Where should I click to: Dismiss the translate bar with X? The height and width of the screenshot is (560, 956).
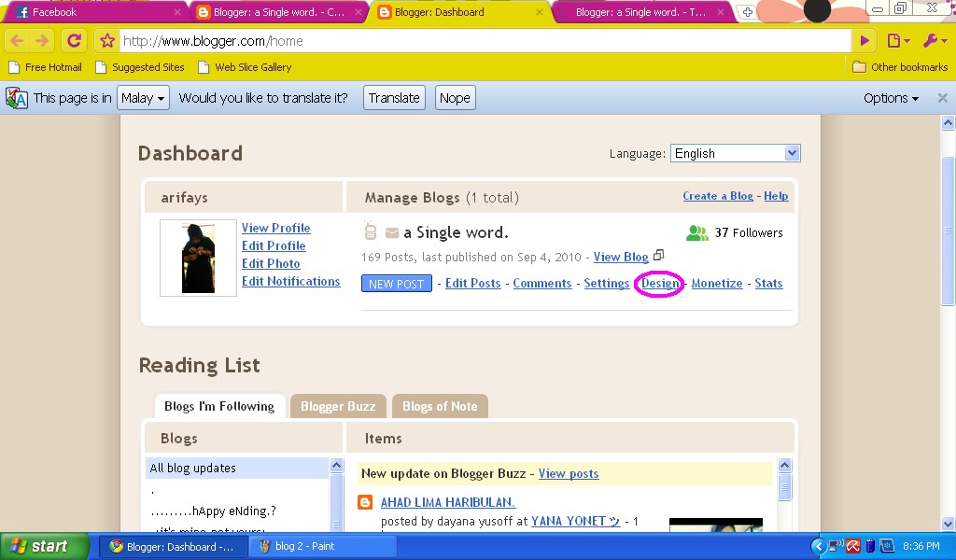tap(943, 97)
